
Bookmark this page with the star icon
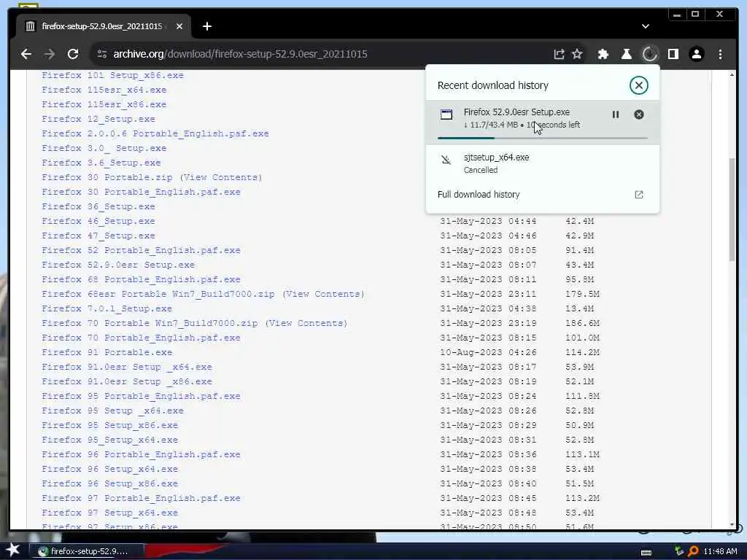[578, 54]
